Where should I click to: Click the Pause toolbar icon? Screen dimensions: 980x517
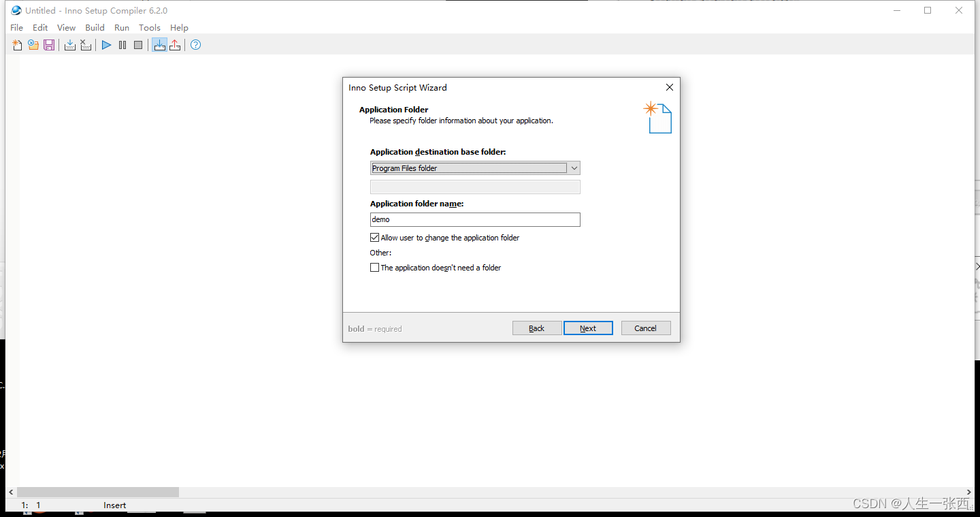tap(122, 45)
